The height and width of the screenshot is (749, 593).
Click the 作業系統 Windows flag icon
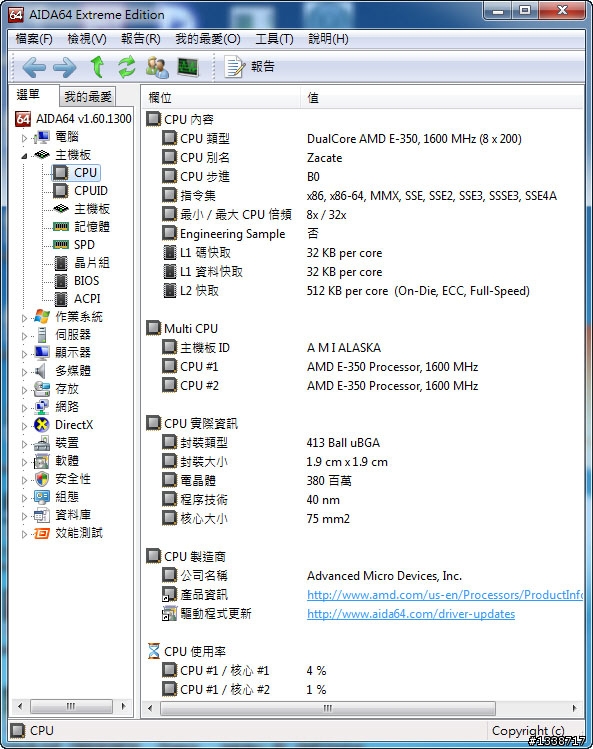pyautogui.click(x=42, y=316)
